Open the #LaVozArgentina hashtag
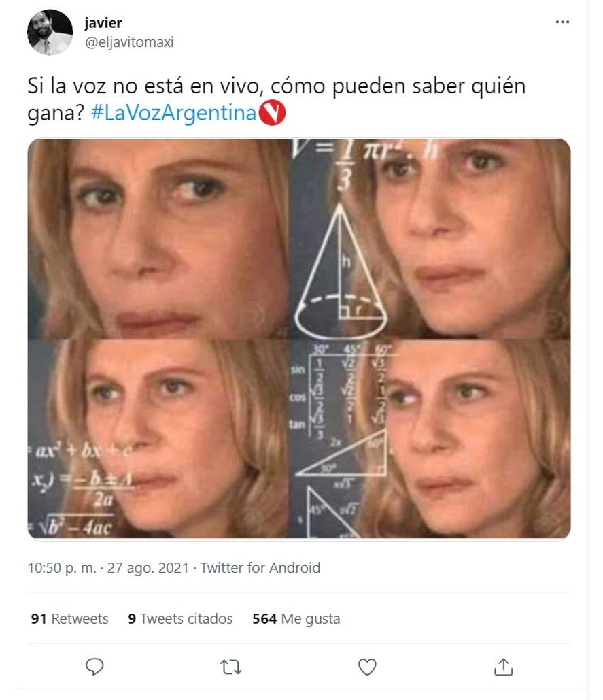This screenshot has height=700, width=603. (x=173, y=113)
